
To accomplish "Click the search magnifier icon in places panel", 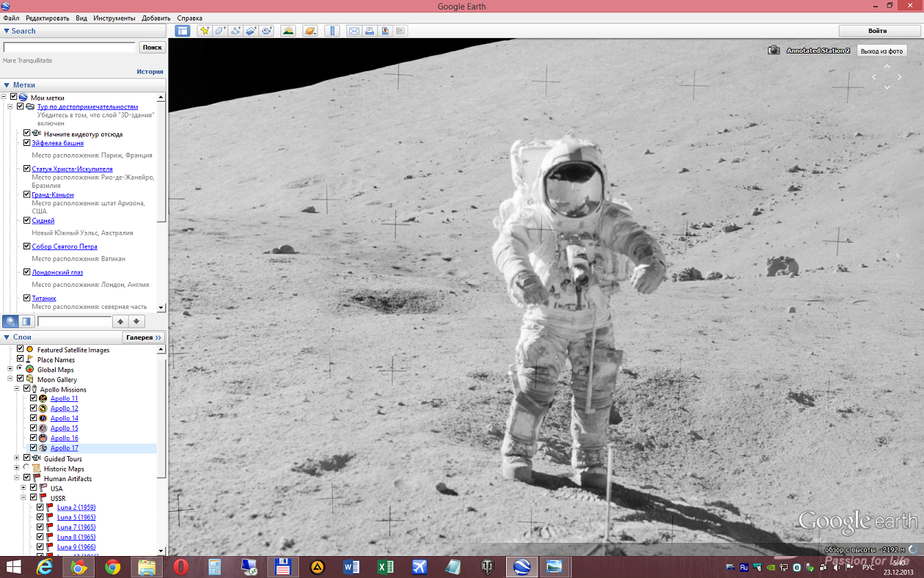I will pyautogui.click(x=11, y=321).
